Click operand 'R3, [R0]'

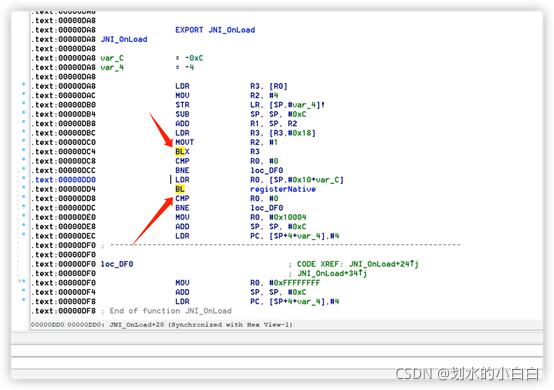coord(269,86)
